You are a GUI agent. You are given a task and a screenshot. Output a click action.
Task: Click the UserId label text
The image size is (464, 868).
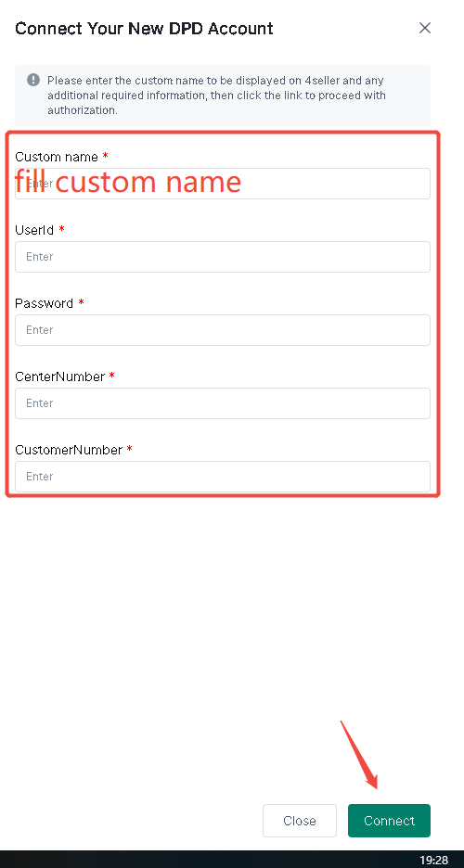pos(34,230)
